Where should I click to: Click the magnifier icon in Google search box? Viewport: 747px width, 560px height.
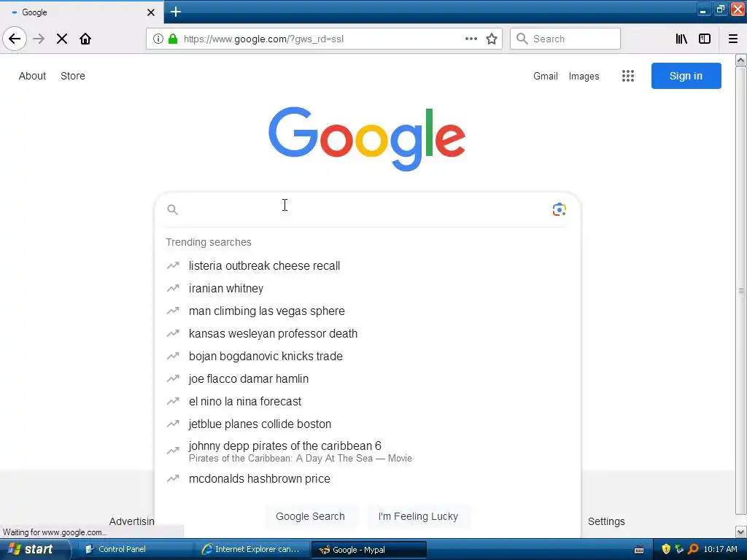coord(172,209)
